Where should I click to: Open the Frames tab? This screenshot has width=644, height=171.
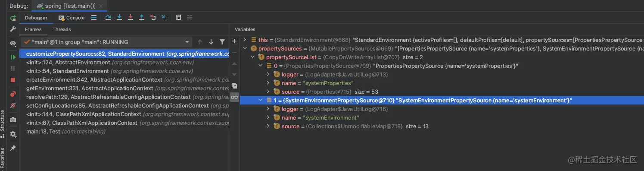[33, 29]
